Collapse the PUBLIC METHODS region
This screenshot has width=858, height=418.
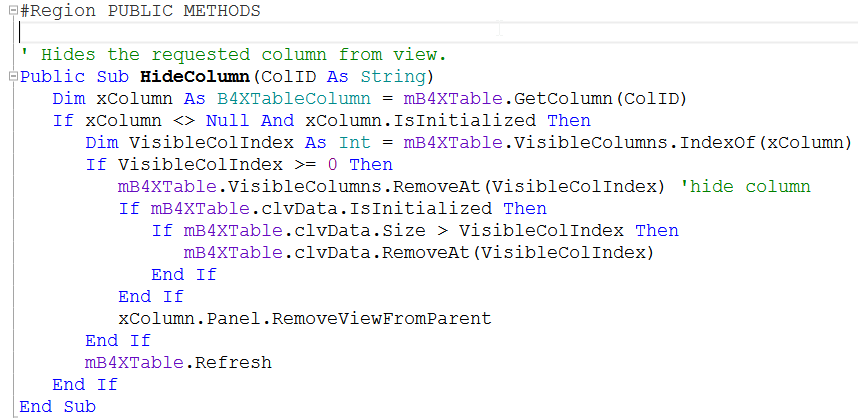pos(11,11)
